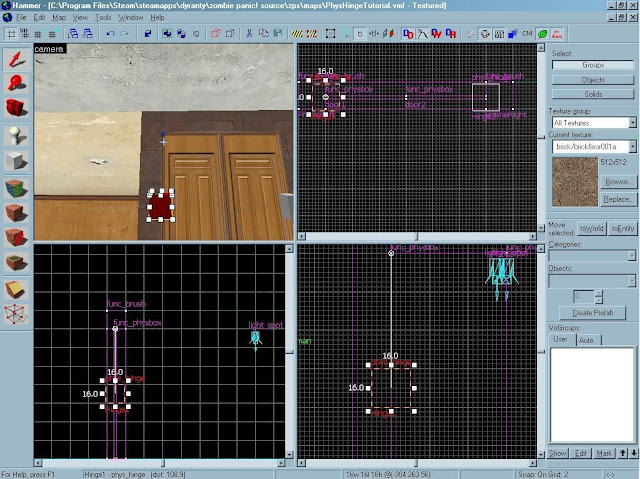Click the Browse texture button
Screen dimensions: 640x479
617,182
